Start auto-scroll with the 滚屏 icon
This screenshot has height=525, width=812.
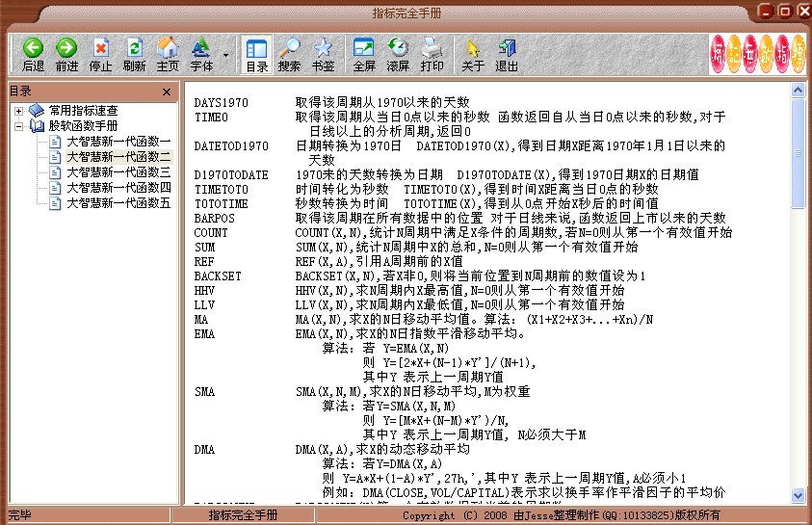398,54
